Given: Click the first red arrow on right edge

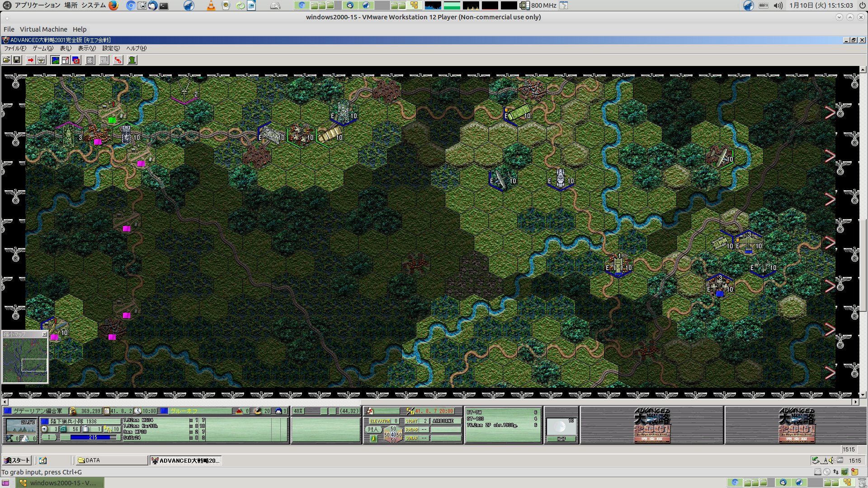Looking at the screenshot, I should pos(830,113).
